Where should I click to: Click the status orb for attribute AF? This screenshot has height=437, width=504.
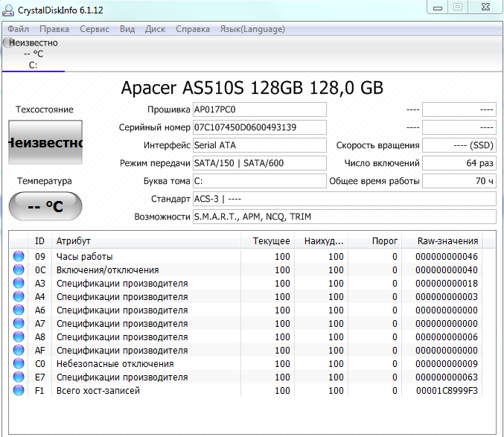[x=19, y=350]
